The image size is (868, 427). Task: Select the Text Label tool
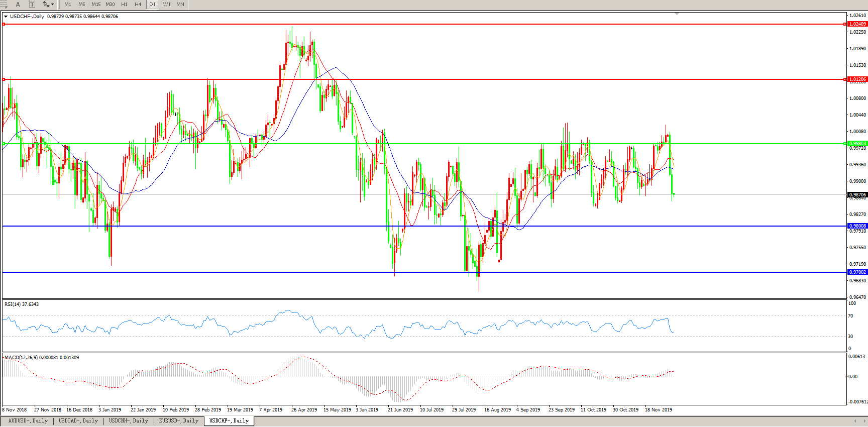click(x=32, y=5)
